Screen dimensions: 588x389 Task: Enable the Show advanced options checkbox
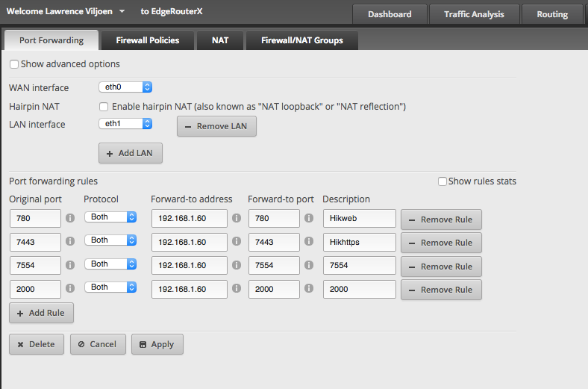coord(14,64)
